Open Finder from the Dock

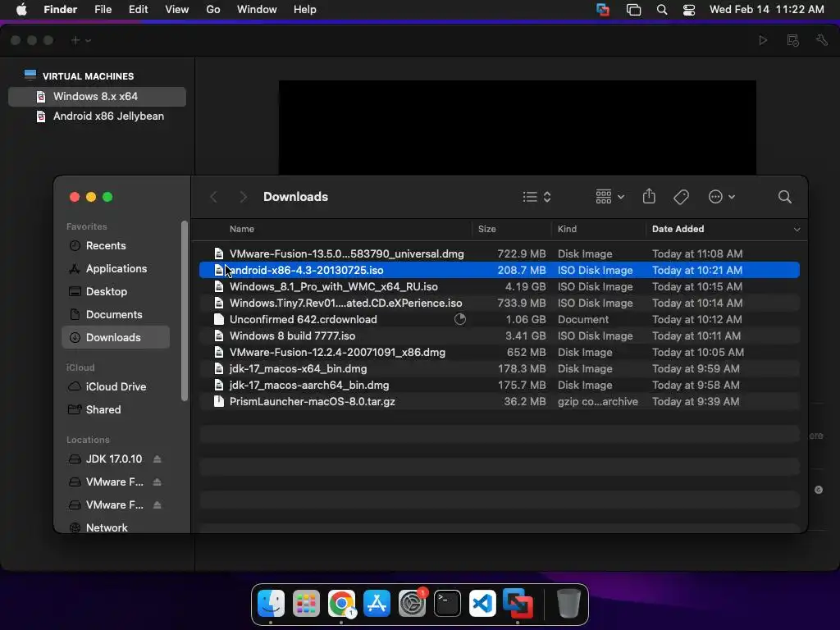pyautogui.click(x=271, y=604)
